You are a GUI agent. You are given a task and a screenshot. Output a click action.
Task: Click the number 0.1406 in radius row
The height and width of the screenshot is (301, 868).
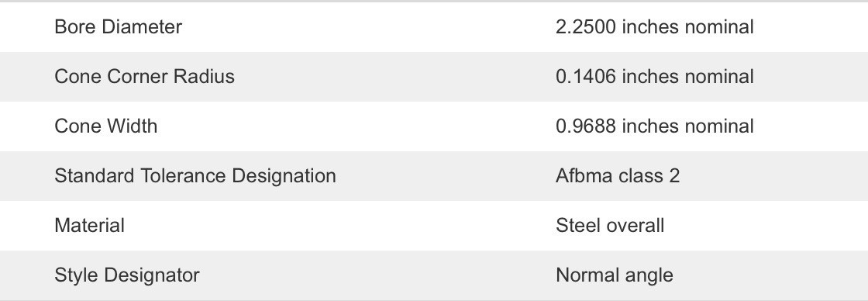tap(586, 76)
